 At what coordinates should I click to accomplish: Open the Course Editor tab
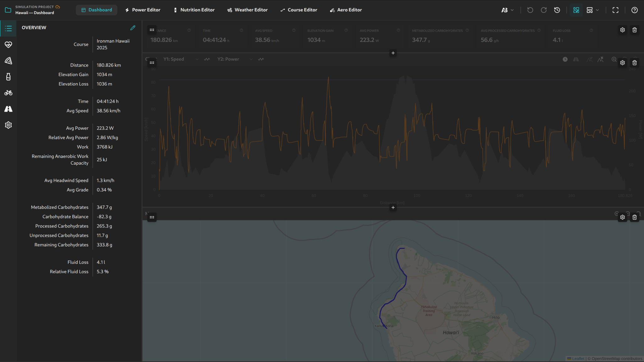299,10
